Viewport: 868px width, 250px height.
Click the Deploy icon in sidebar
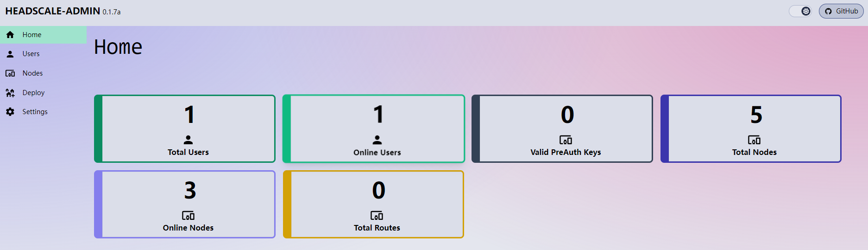10,93
